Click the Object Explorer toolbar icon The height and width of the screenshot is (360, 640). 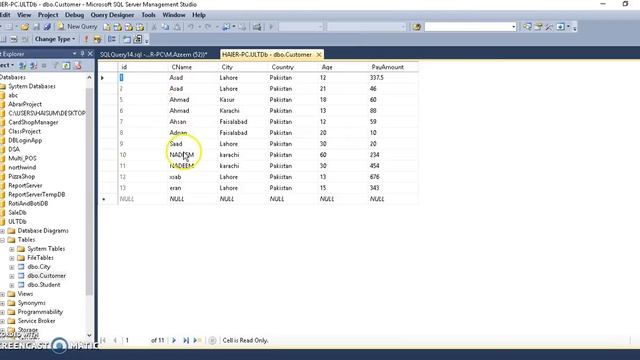point(527,27)
